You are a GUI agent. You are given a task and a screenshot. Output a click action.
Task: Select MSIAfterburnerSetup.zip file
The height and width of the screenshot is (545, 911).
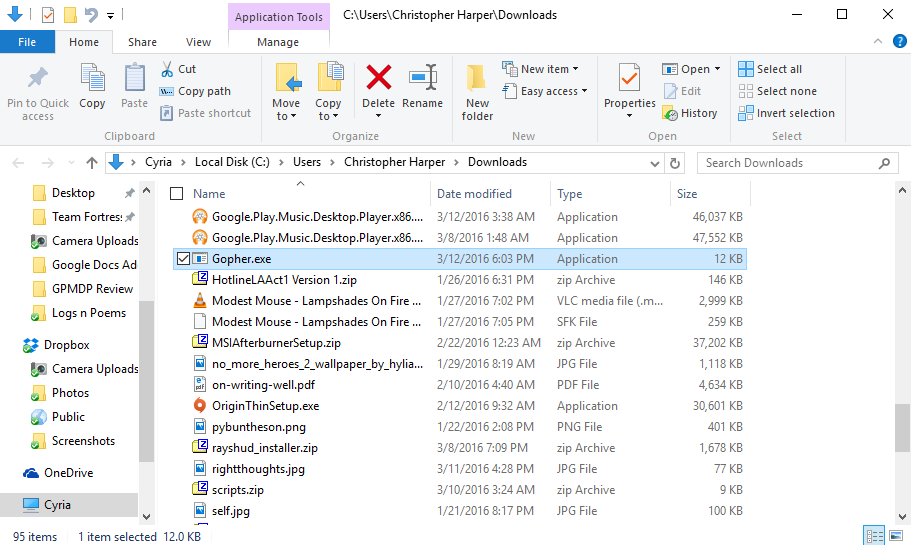[276, 343]
